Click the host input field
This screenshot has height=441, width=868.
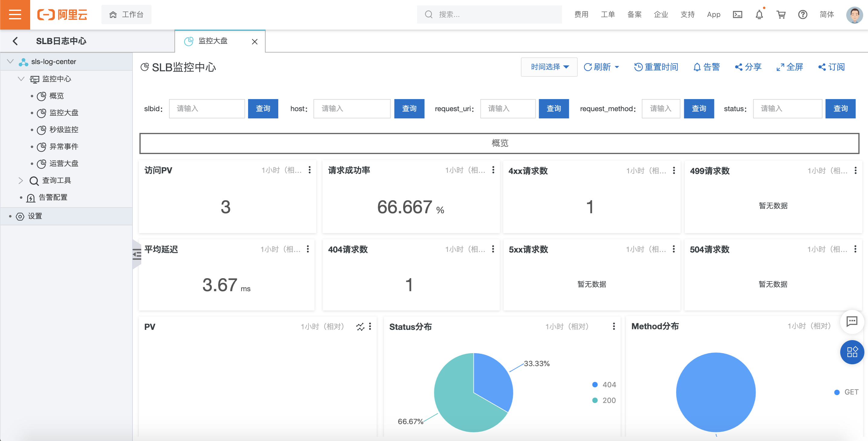pos(351,108)
